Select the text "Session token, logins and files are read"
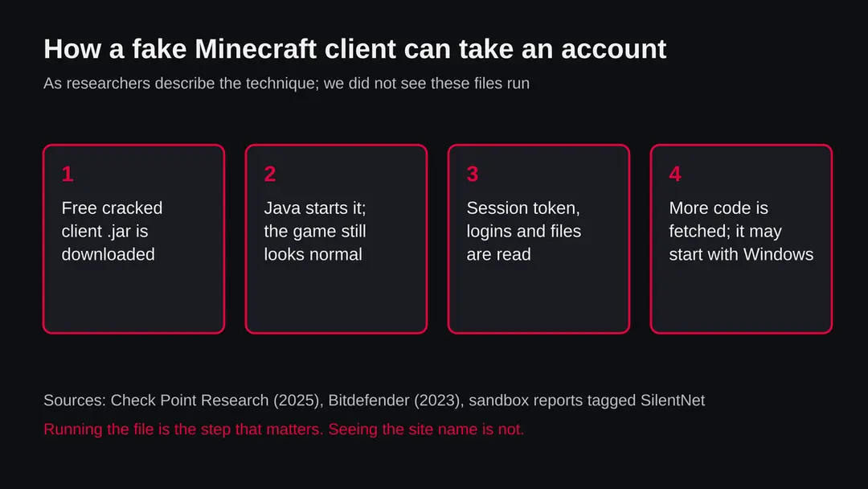The width and height of the screenshot is (868, 489). coord(524,231)
